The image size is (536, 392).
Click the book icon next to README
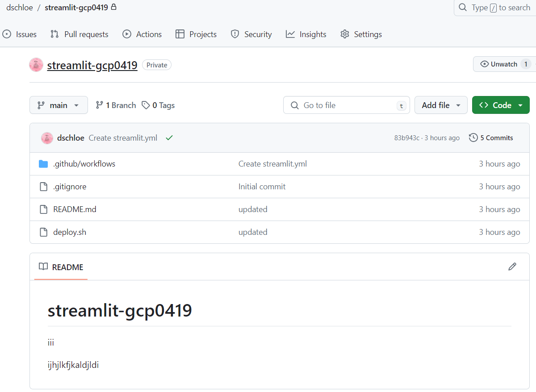pyautogui.click(x=43, y=267)
